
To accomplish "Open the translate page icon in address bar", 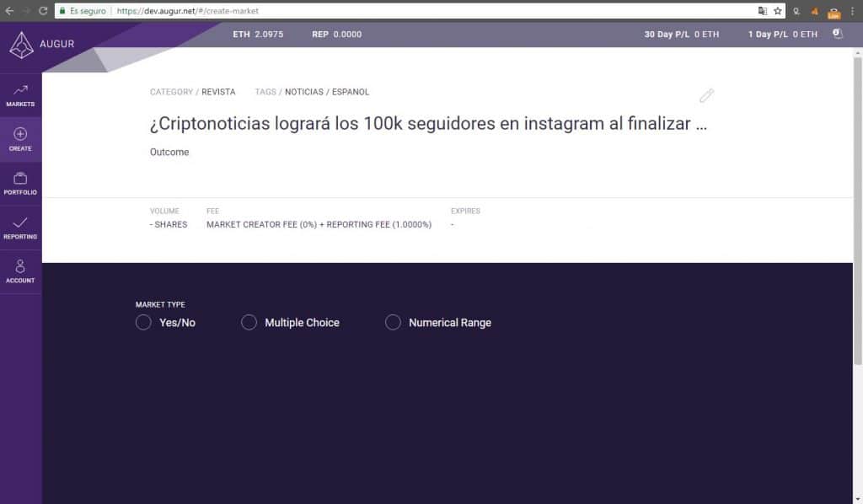I will tap(762, 10).
